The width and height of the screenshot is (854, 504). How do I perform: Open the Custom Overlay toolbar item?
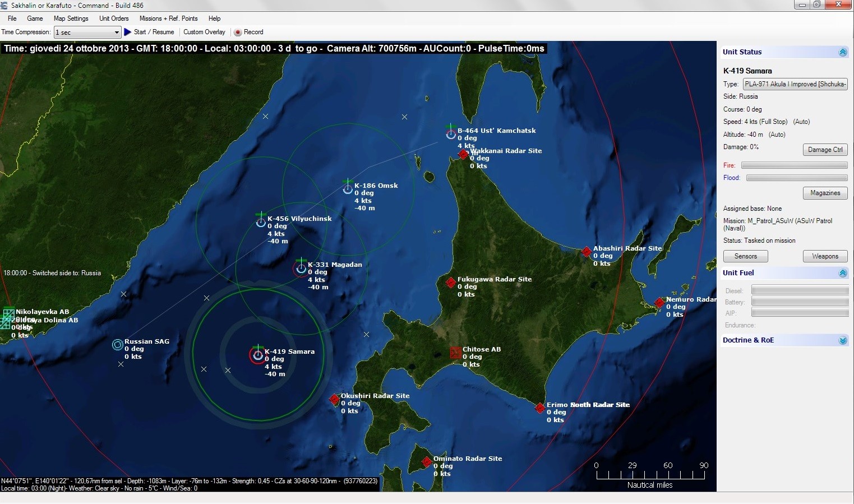click(204, 32)
